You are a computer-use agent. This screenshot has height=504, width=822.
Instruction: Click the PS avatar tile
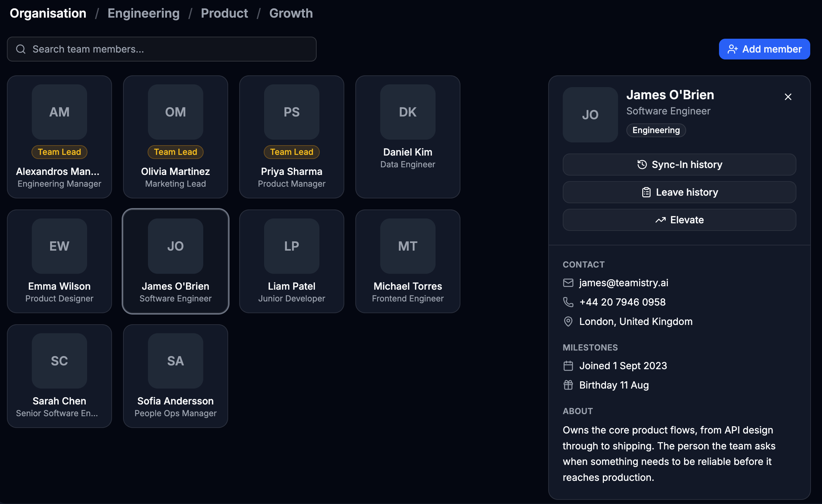click(x=292, y=112)
